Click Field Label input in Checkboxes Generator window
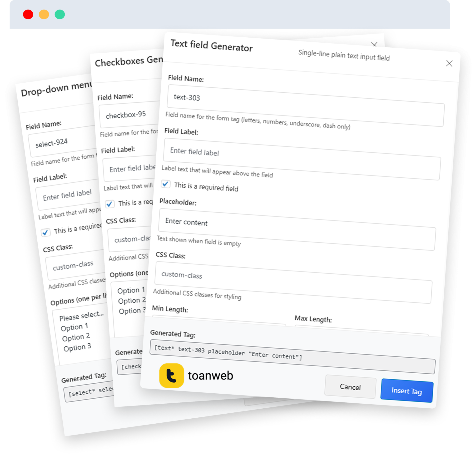The height and width of the screenshot is (461, 476). click(130, 168)
